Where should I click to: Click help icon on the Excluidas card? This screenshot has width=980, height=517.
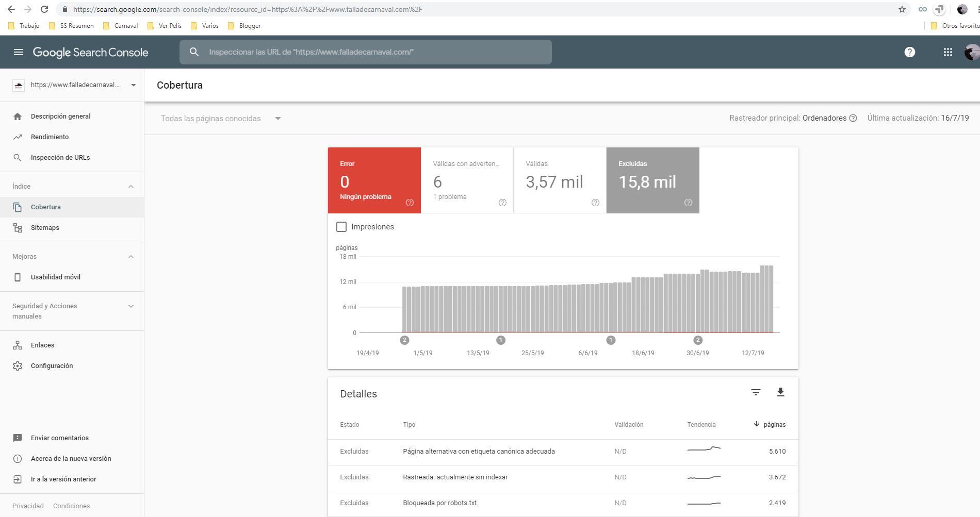point(688,203)
